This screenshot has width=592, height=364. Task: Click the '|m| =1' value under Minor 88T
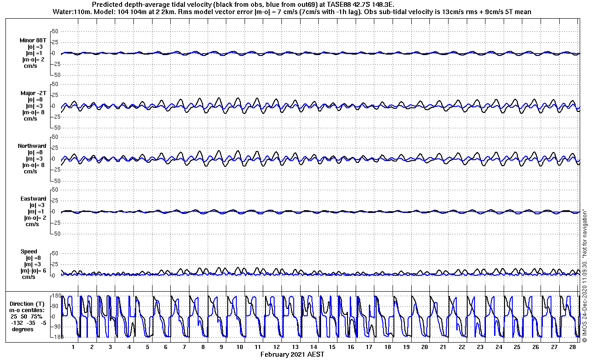(35, 53)
